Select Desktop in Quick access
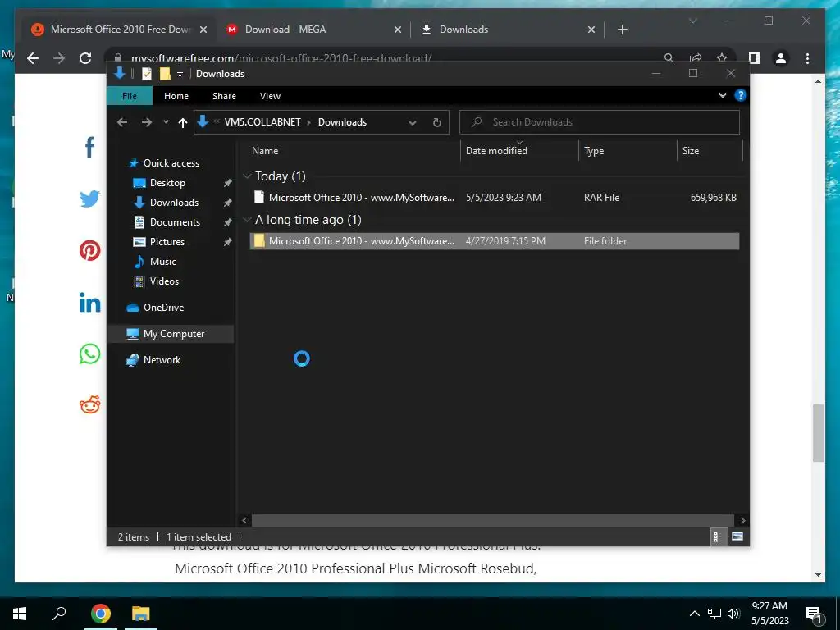The image size is (840, 630). tap(167, 183)
